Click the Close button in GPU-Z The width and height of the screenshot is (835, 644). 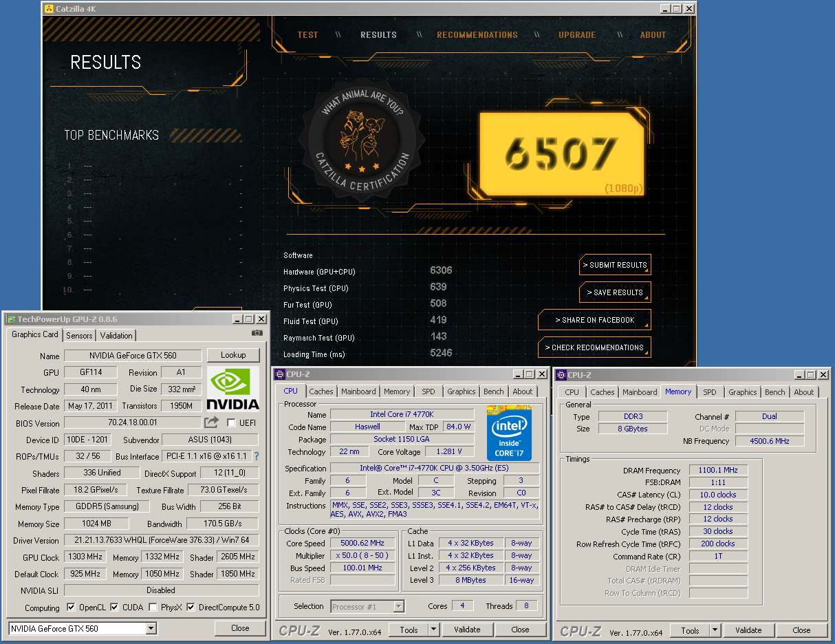coord(240,628)
